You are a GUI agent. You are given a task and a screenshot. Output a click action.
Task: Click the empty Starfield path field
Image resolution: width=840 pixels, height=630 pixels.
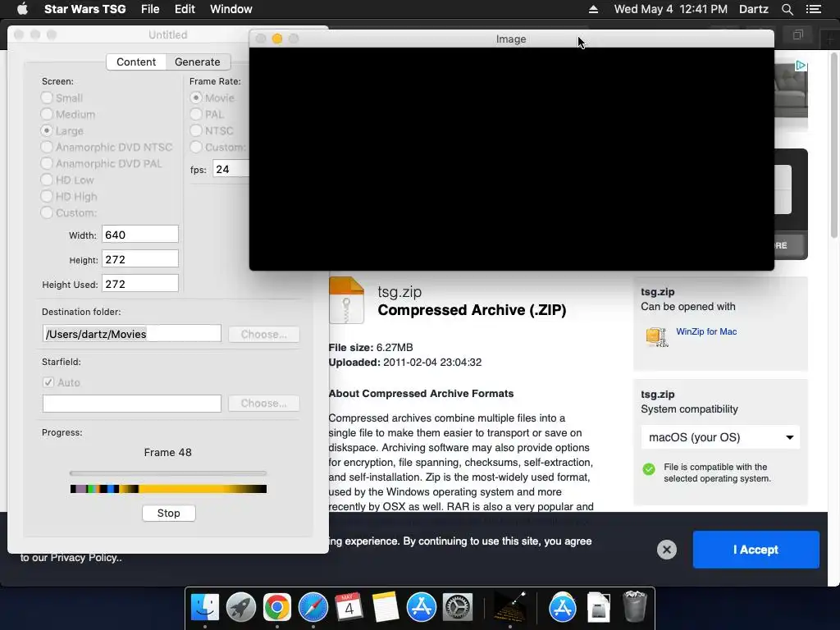pyautogui.click(x=132, y=404)
